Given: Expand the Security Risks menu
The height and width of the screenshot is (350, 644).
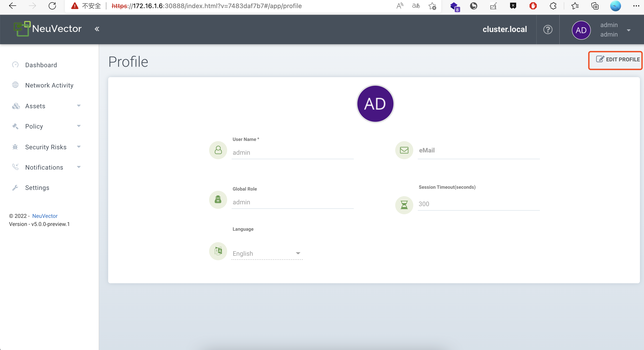Looking at the screenshot, I should coord(46,147).
